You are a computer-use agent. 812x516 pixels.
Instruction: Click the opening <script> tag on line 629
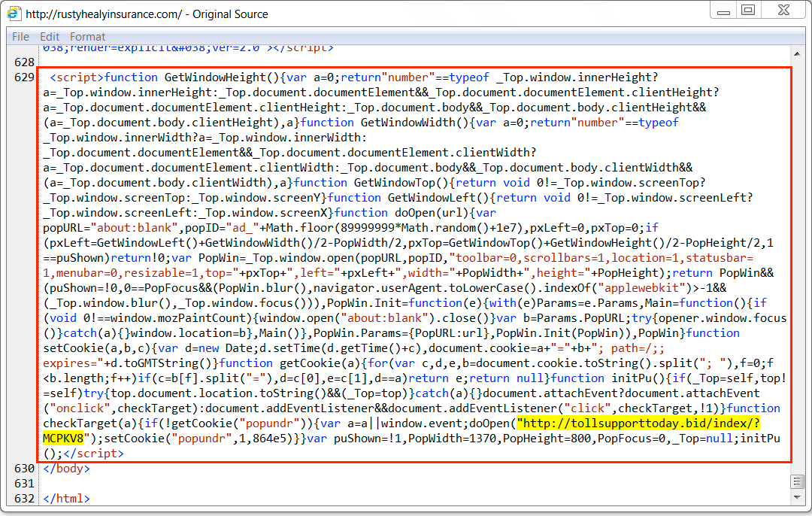click(77, 77)
